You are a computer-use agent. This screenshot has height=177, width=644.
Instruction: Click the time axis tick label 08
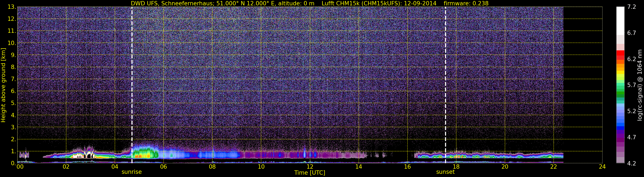pyautogui.click(x=212, y=167)
